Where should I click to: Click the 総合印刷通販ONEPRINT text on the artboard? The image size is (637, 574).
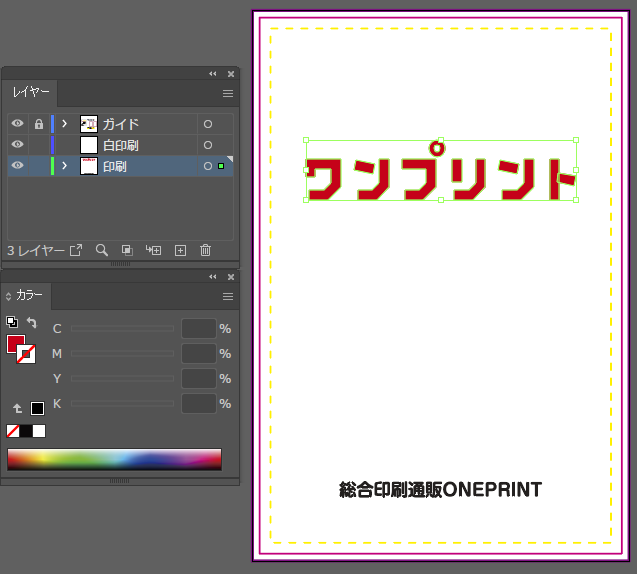440,490
